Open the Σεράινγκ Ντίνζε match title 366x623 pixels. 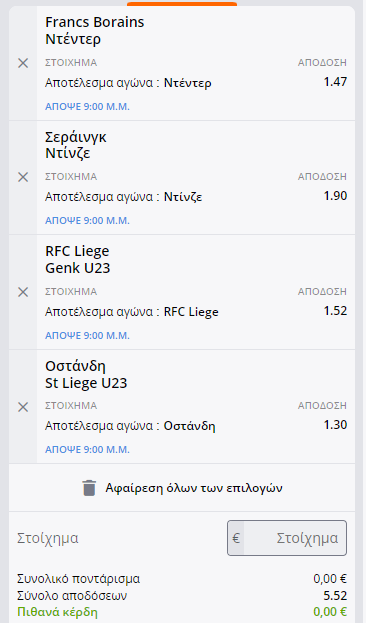pos(76,145)
